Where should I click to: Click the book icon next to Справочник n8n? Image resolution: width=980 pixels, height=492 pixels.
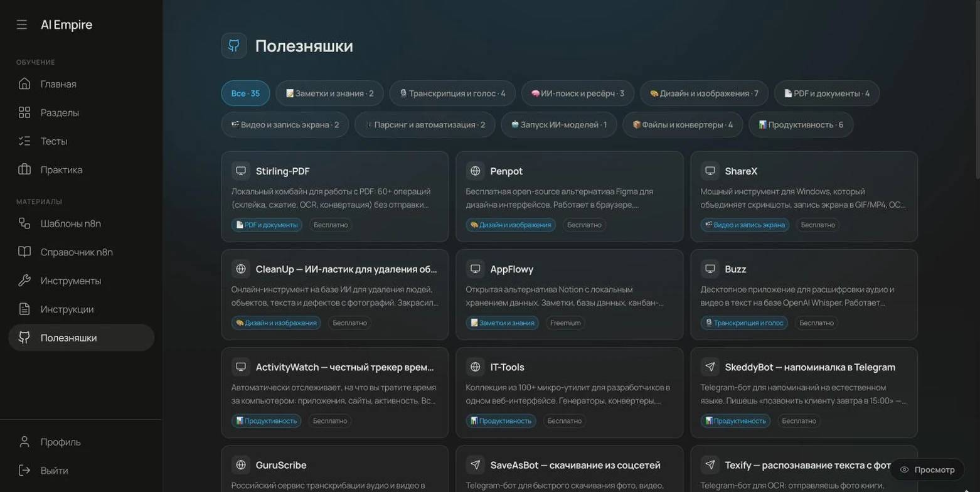click(x=24, y=252)
